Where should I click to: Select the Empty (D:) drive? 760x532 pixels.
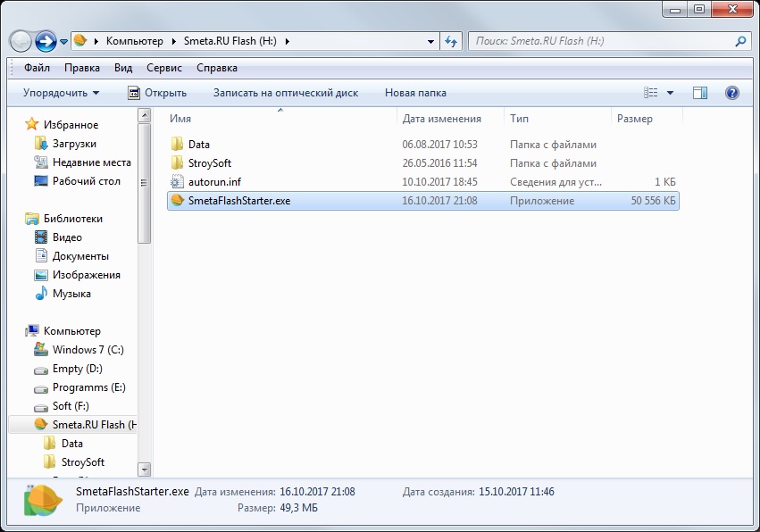(77, 369)
